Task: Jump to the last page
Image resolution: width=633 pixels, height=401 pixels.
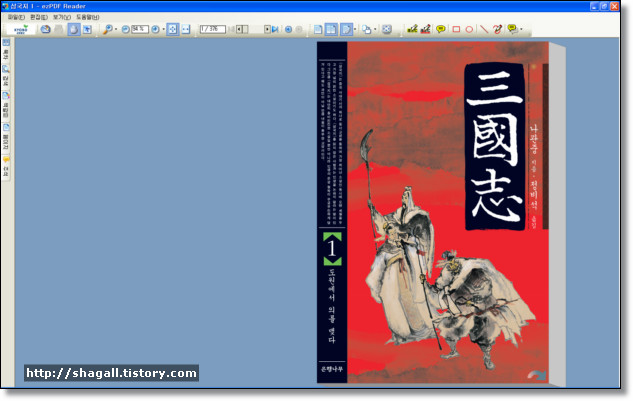Action: 275,29
